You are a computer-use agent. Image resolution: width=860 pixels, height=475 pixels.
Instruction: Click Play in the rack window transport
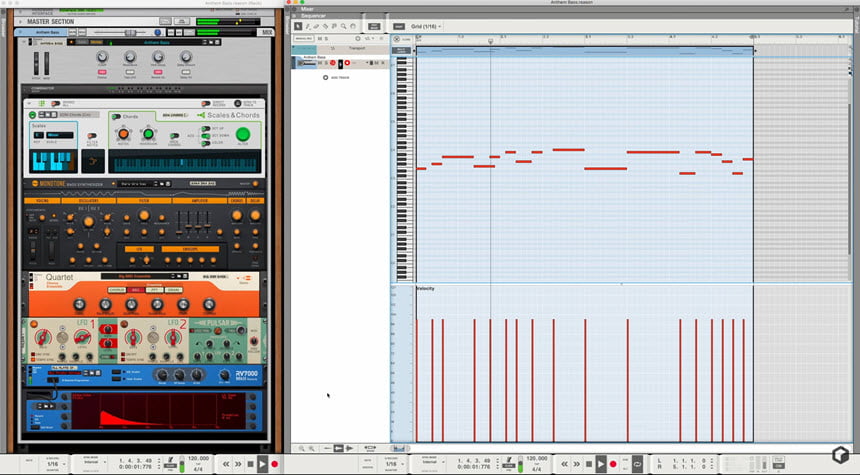pos(262,464)
